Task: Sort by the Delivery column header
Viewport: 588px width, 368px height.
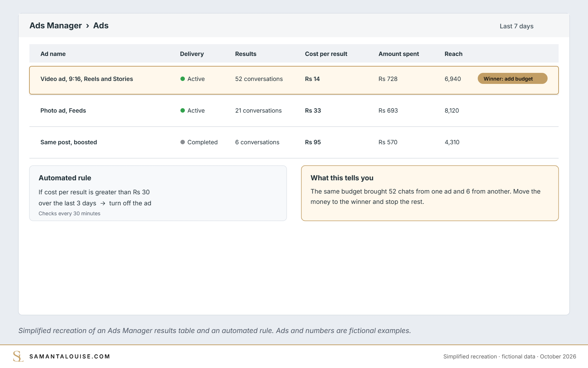Action: [192, 54]
